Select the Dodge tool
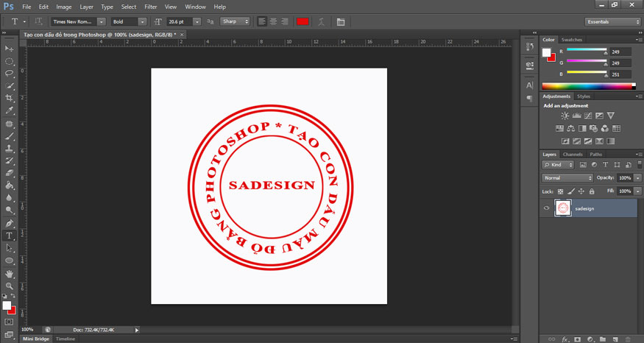This screenshot has width=644, height=343. point(9,211)
